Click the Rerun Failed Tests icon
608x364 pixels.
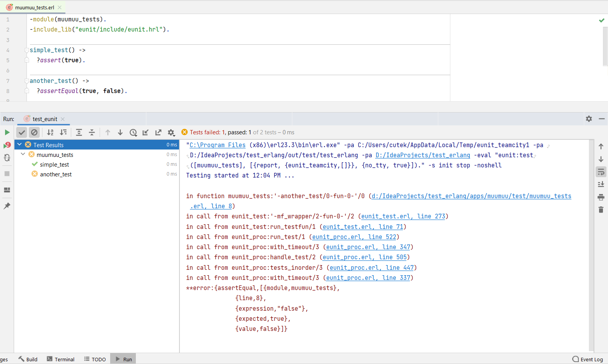7,145
